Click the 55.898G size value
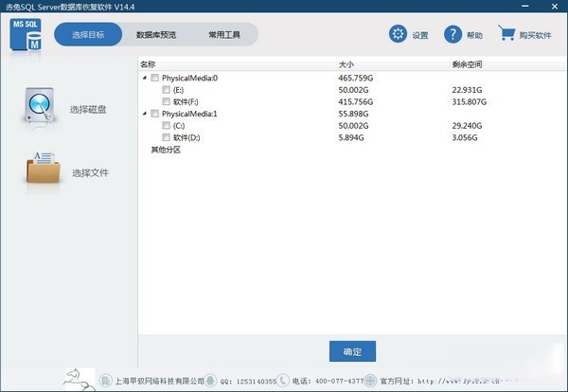The image size is (568, 392). (353, 114)
